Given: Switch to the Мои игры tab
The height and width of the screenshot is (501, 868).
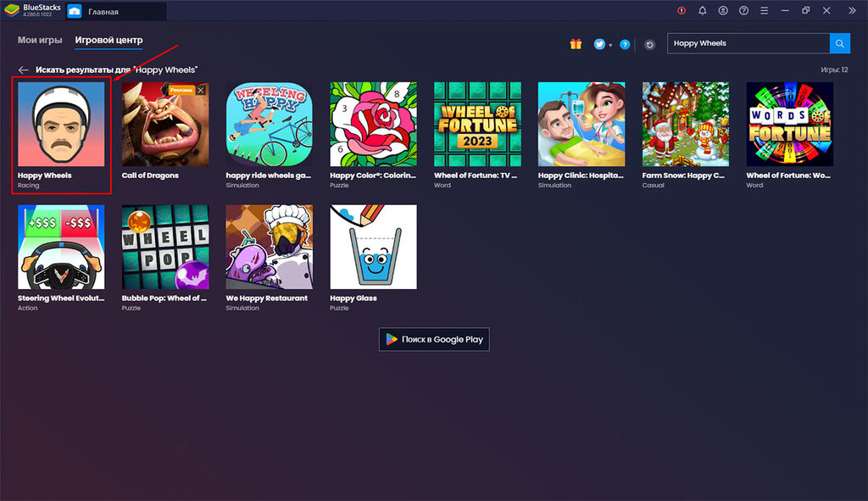Looking at the screenshot, I should point(40,40).
